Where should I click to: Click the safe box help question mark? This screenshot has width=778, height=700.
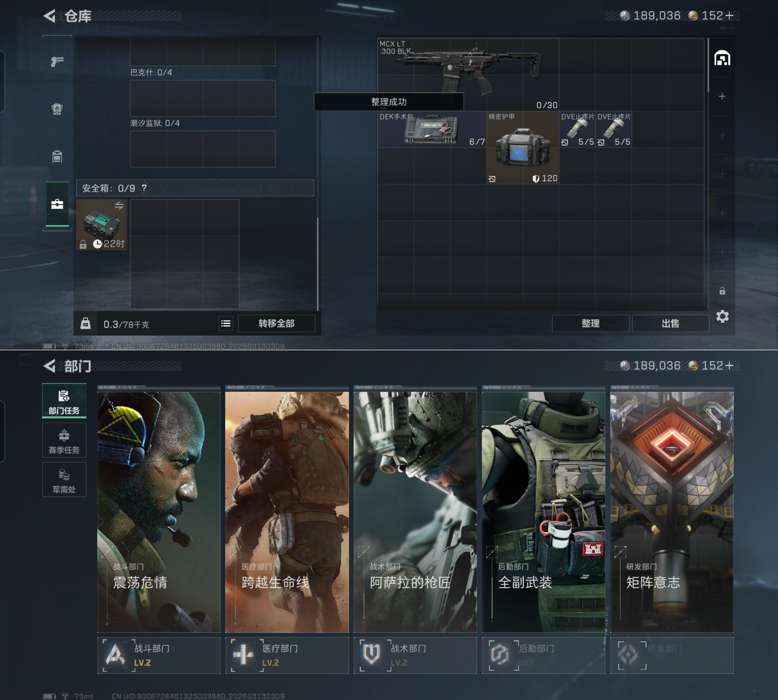144,188
